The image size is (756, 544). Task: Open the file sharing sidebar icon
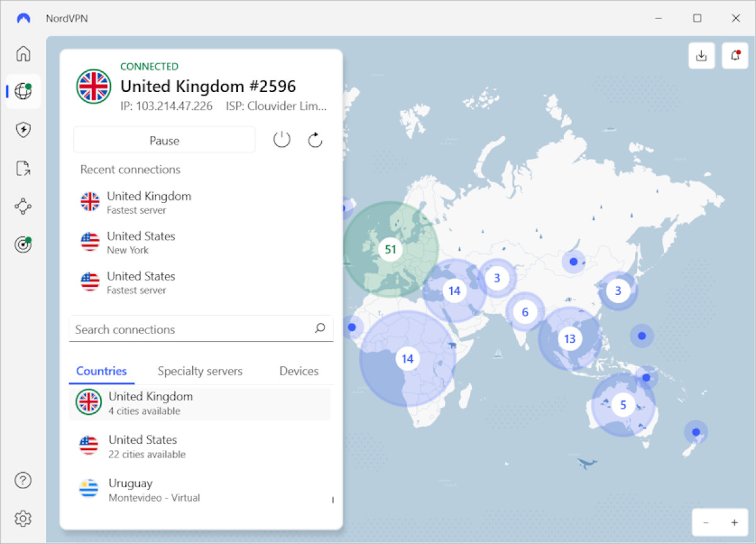[x=23, y=168]
